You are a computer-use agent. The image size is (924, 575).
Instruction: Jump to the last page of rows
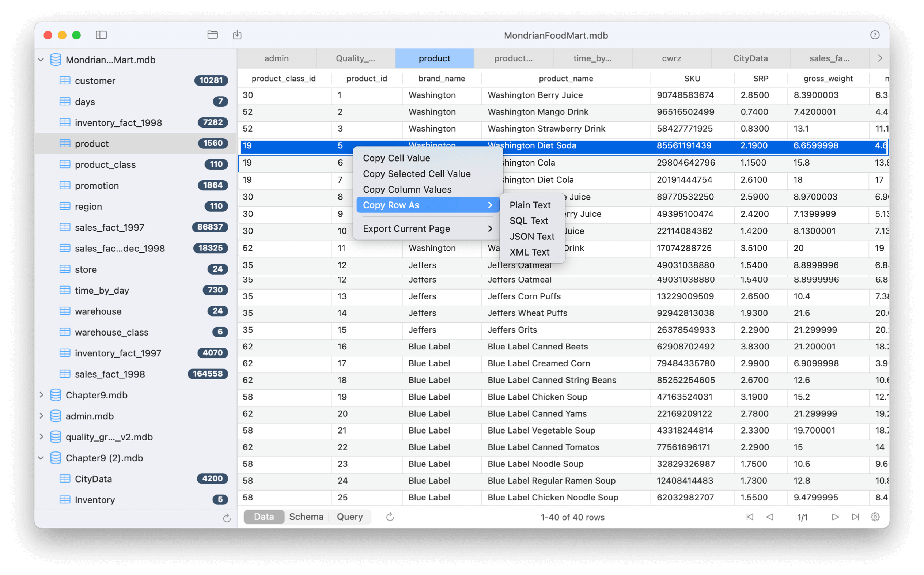click(856, 517)
